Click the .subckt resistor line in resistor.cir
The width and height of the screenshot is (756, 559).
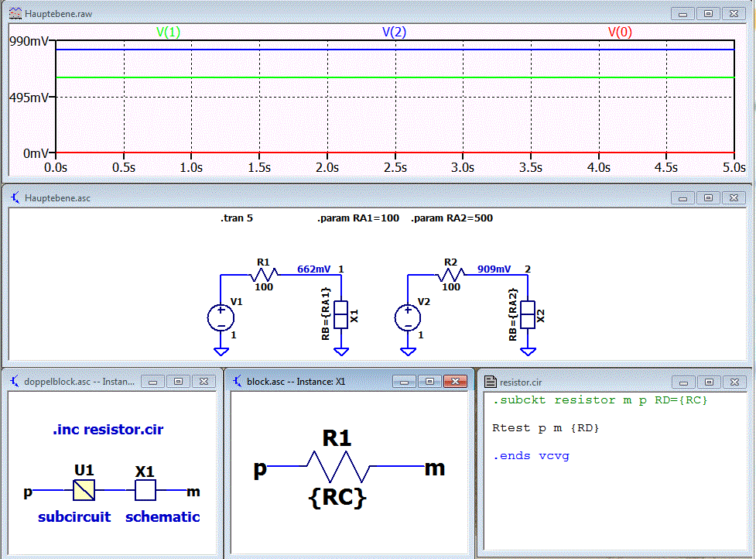[600, 400]
